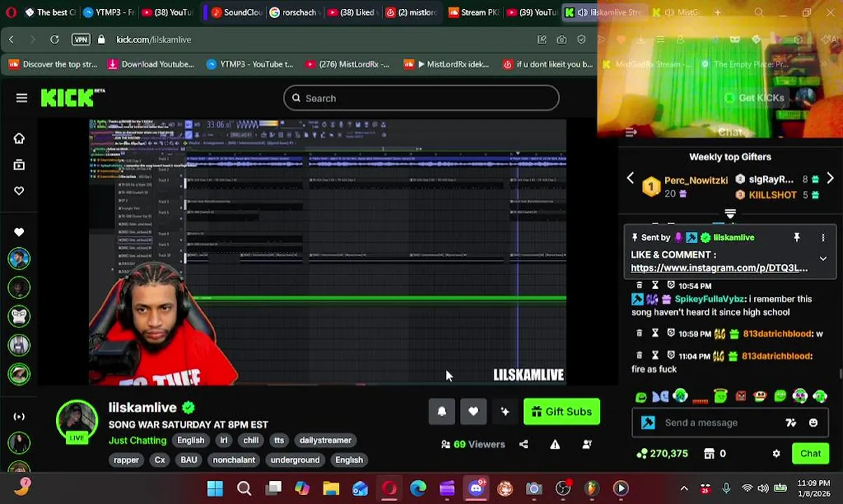Image resolution: width=843 pixels, height=504 pixels.
Task: Expand the pinned message chevron
Action: coord(823,259)
